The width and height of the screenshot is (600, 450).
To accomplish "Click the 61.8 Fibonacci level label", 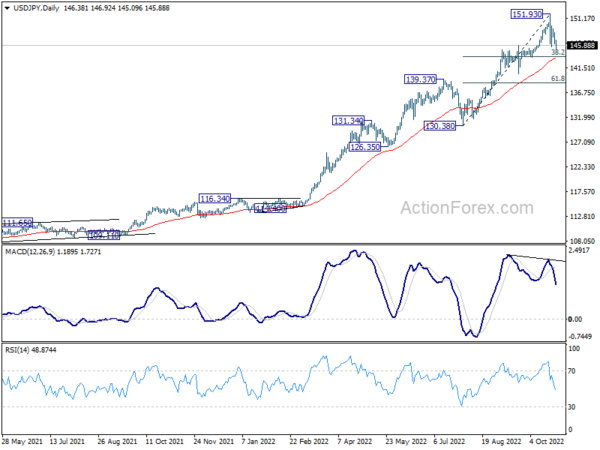I will (557, 78).
